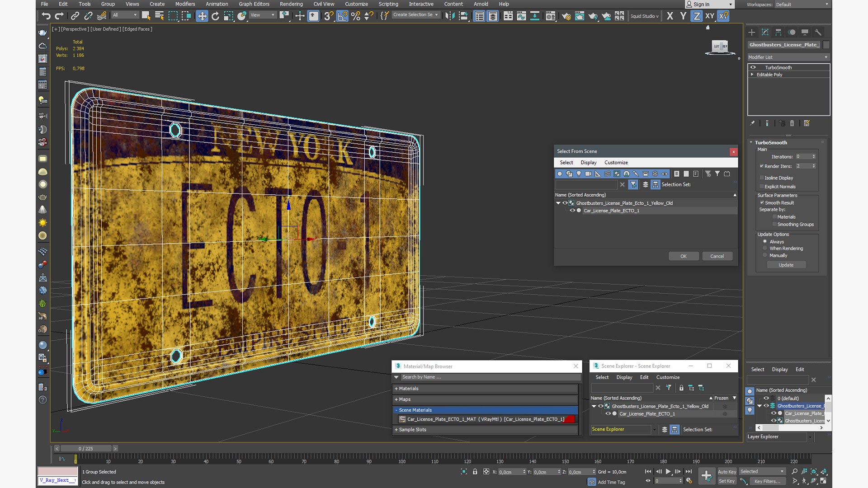This screenshot has width=868, height=488.
Task: Open the Graph Editors menu
Action: coord(254,4)
